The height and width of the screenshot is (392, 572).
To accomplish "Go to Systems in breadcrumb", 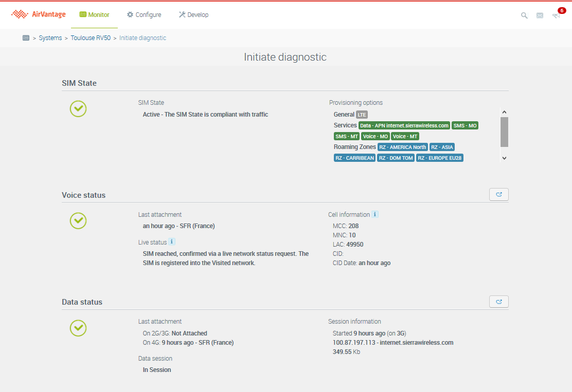I will click(x=50, y=38).
